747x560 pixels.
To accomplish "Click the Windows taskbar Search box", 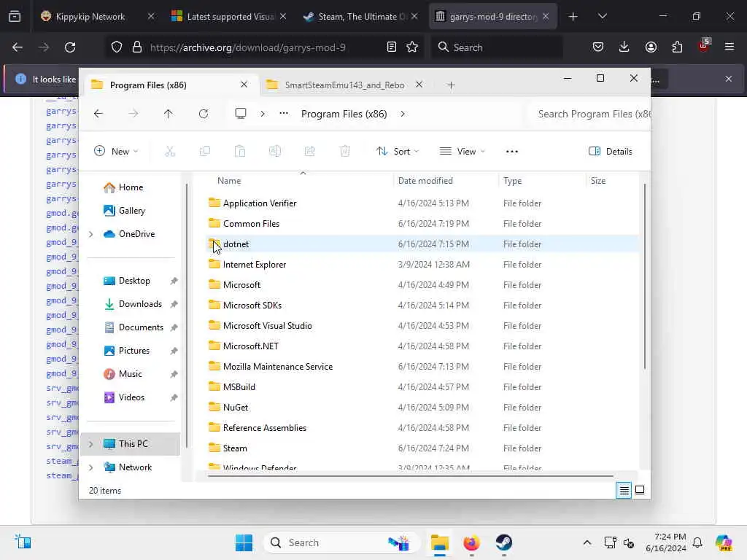I will (x=341, y=542).
